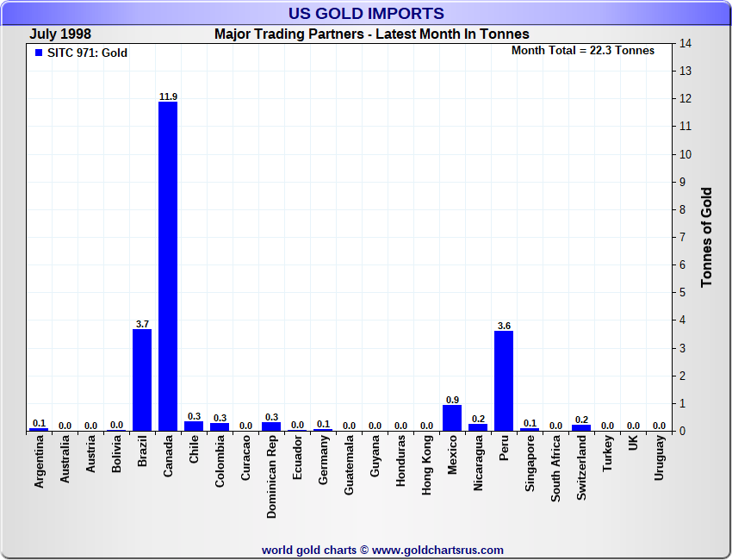
Task: Select the Argentina x-axis label
Action: 40,463
